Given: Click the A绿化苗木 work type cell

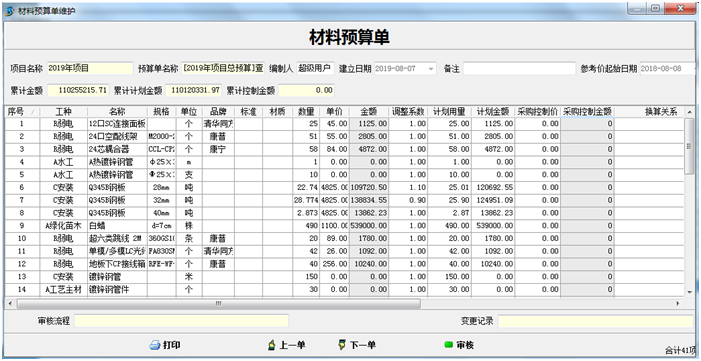Looking at the screenshot, I should tap(63, 225).
